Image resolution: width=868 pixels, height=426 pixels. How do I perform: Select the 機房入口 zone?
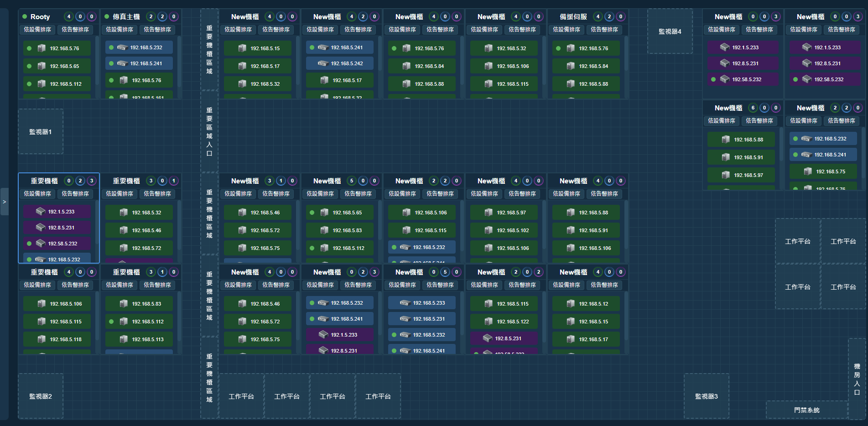coord(857,379)
